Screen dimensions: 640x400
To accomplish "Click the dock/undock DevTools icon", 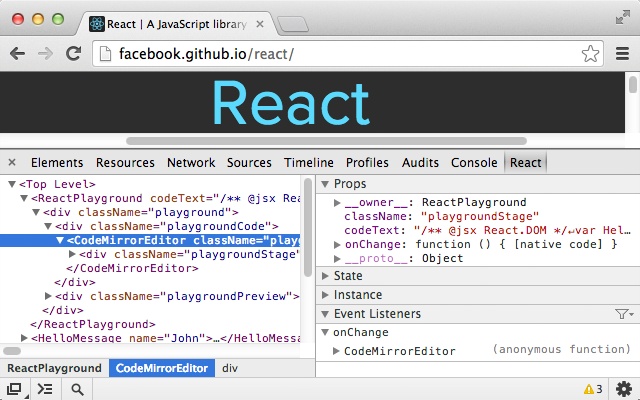I will tap(15, 389).
